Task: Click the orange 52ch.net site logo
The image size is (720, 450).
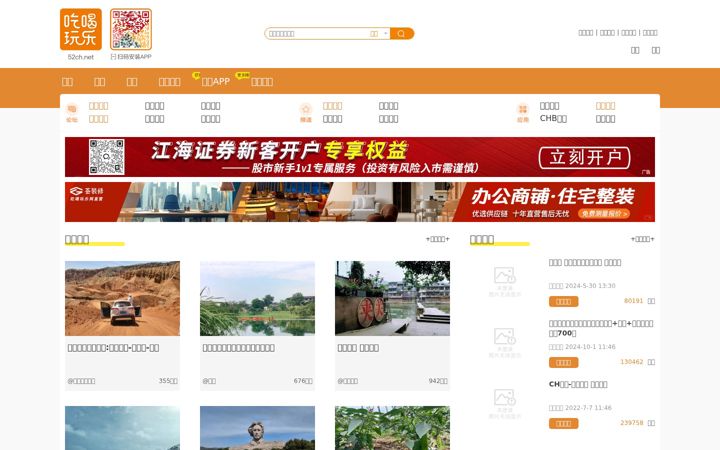Action: point(80,29)
